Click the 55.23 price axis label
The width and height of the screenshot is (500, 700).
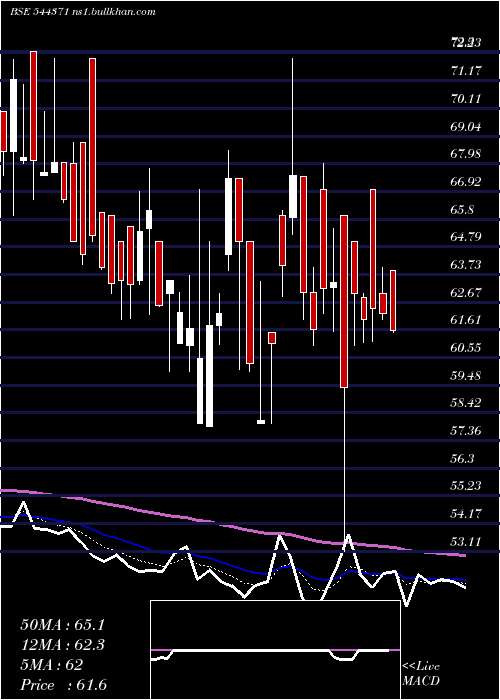pos(466,486)
